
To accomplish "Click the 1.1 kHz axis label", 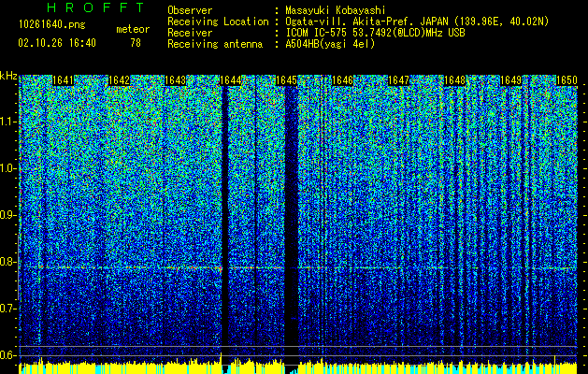I will [7, 122].
